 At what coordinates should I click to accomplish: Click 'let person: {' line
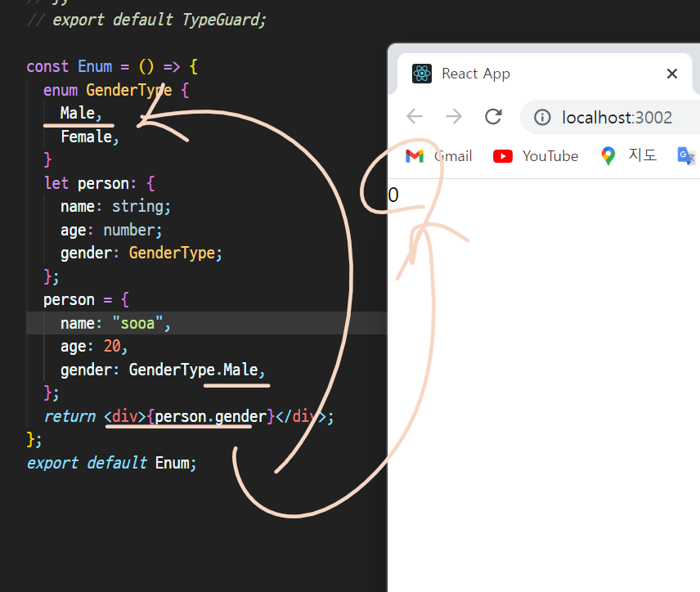(x=99, y=183)
